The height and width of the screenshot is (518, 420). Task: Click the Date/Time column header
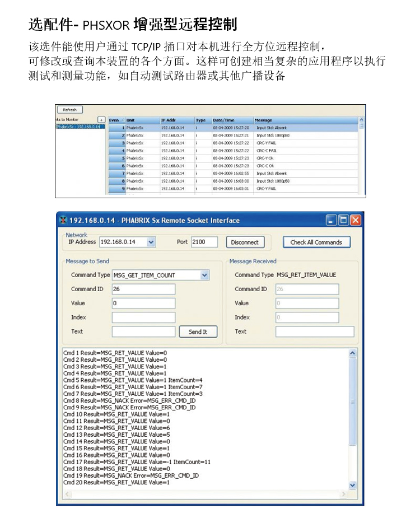(x=232, y=120)
